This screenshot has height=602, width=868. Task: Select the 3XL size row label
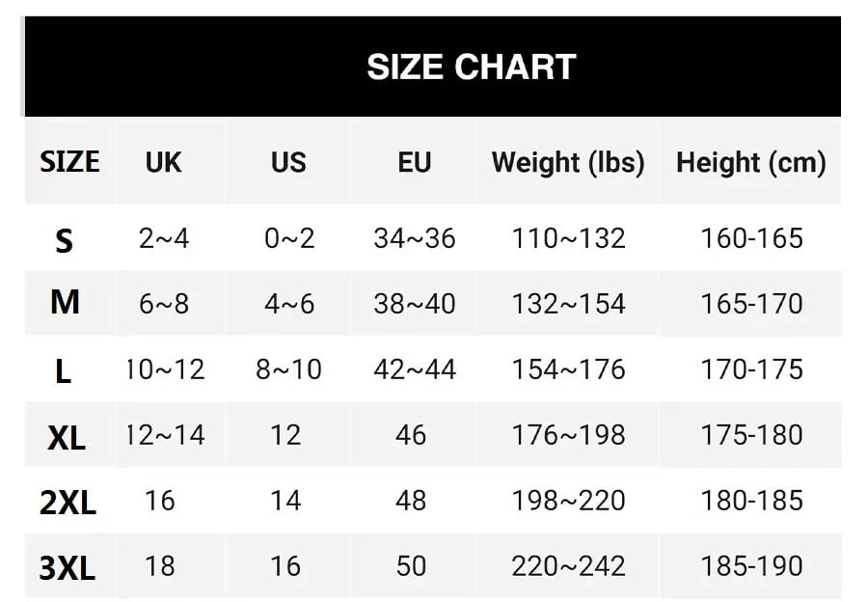(68, 567)
